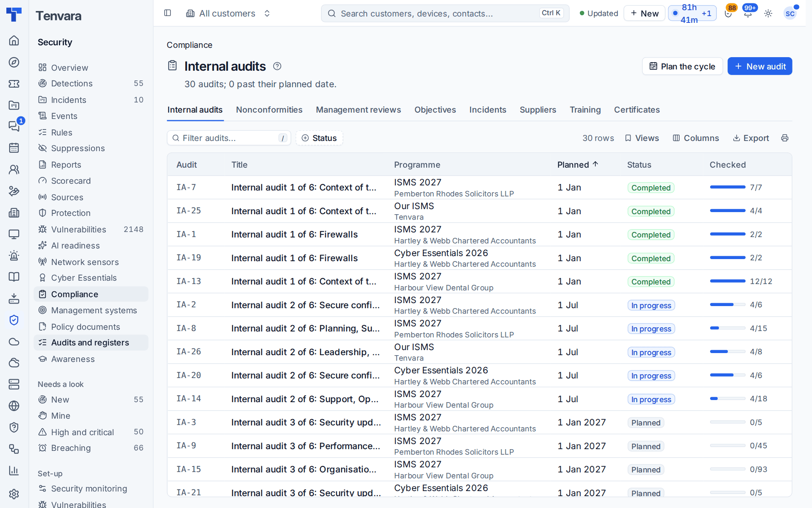Open the Views menu
Screen dimensions: 812x508
click(642, 138)
